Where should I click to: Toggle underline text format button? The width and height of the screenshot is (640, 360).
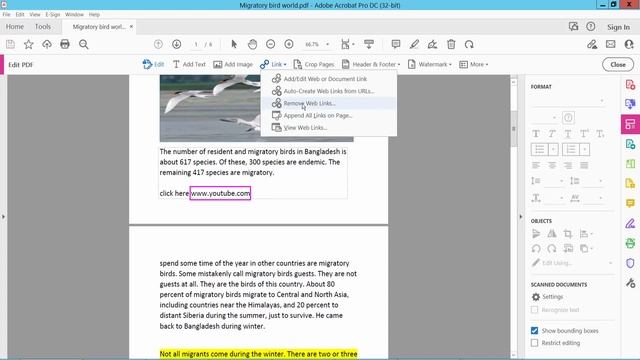point(568,134)
